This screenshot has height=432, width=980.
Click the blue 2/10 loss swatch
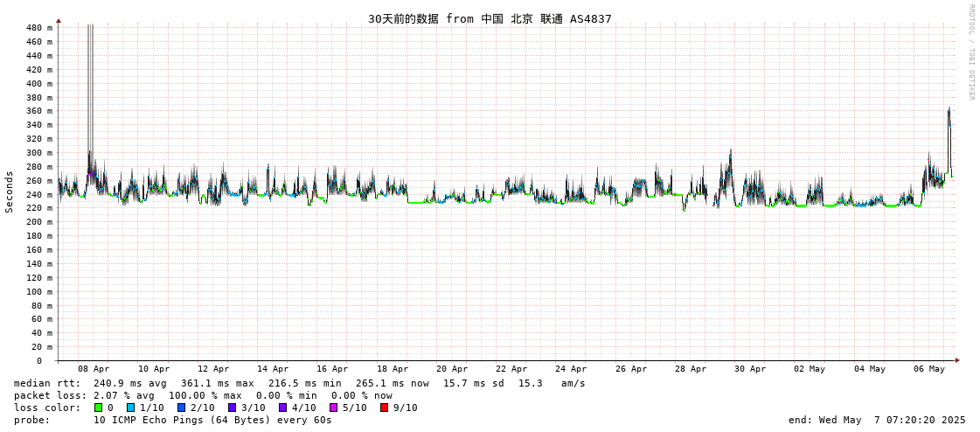click(x=181, y=408)
